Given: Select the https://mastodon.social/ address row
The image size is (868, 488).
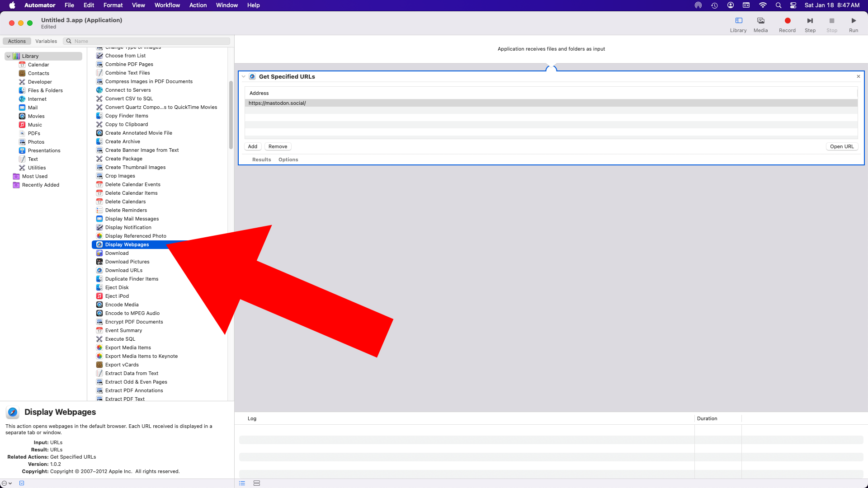Looking at the screenshot, I should 551,103.
